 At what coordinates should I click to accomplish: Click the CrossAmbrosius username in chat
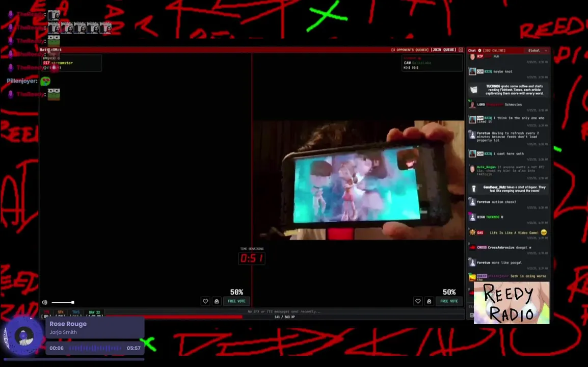pyautogui.click(x=501, y=247)
